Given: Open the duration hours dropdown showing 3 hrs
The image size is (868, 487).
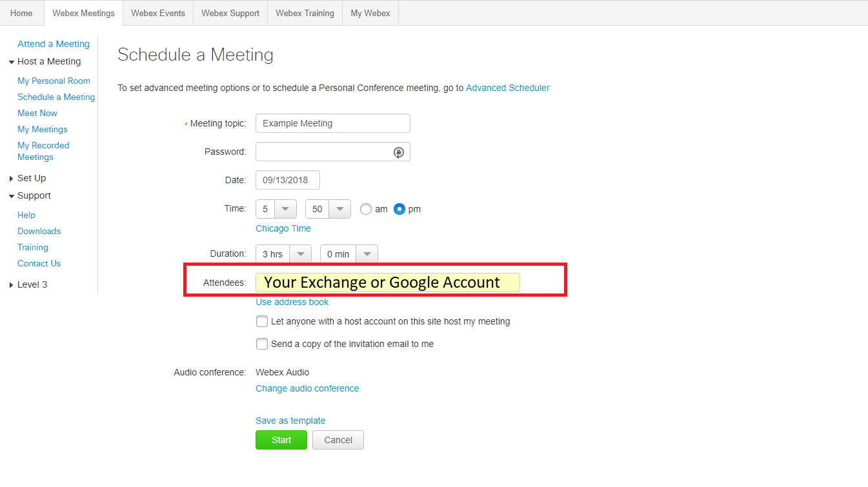Looking at the screenshot, I should pyautogui.click(x=284, y=254).
